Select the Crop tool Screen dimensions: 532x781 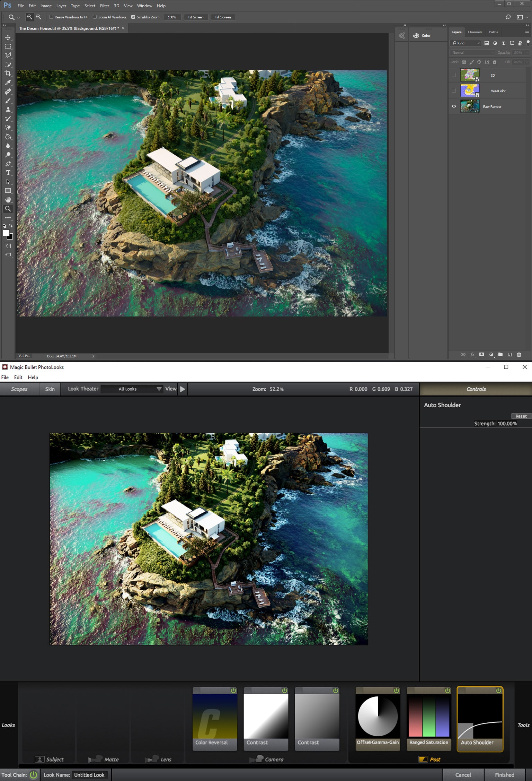[x=8, y=73]
